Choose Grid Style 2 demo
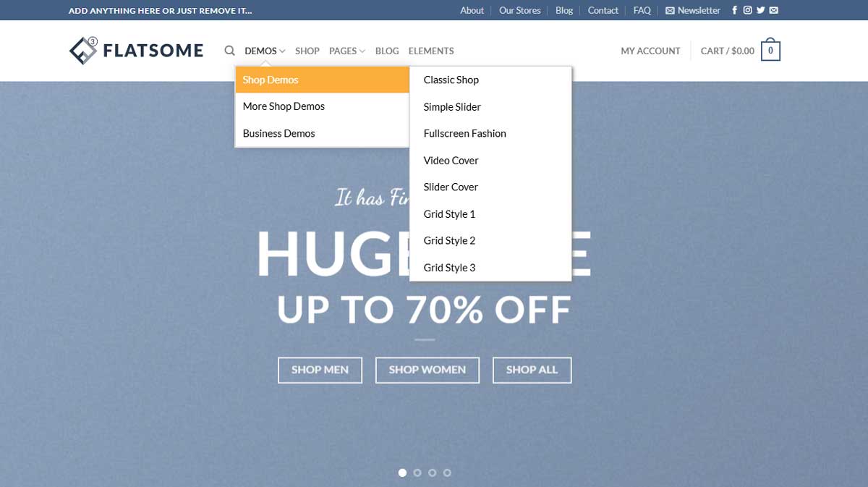This screenshot has width=868, height=487. coord(450,240)
